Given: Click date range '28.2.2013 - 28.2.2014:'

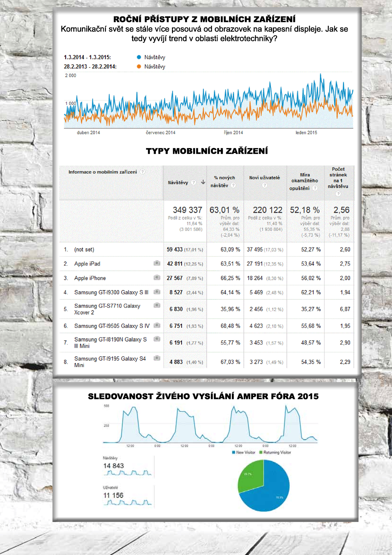Looking at the screenshot, I should [x=90, y=67].
